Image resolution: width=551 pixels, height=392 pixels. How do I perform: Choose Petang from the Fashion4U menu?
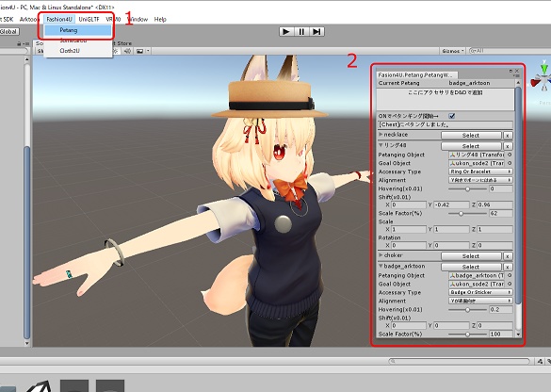pyautogui.click(x=77, y=30)
